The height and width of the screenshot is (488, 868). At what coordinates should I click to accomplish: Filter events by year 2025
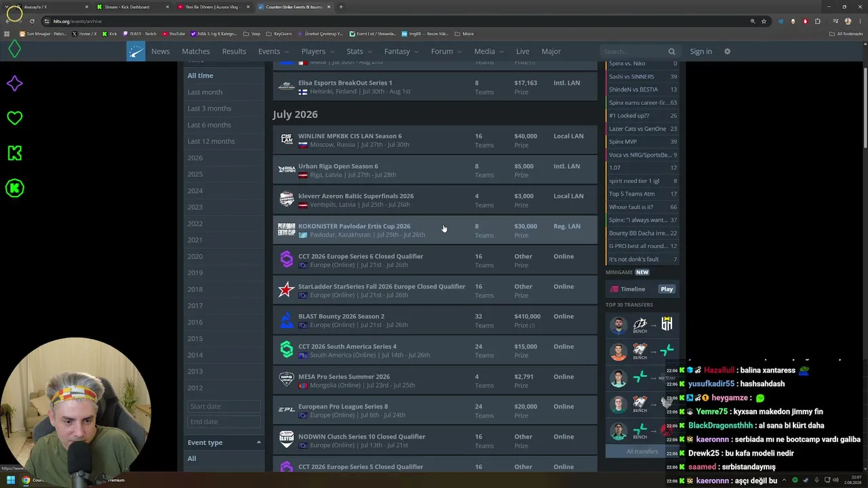pos(195,174)
